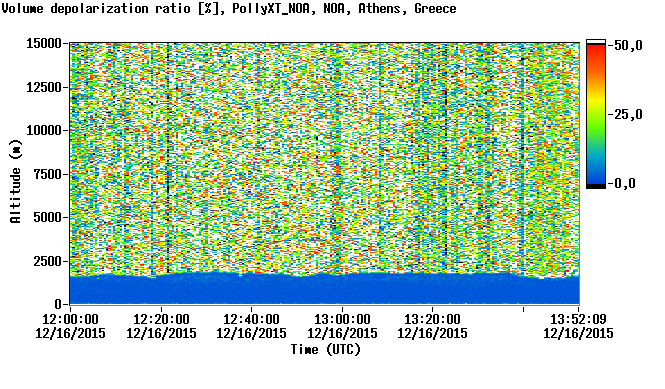The width and height of the screenshot is (665, 389).
Task: Click the 12:20:00 time axis label
Action: pyautogui.click(x=161, y=319)
